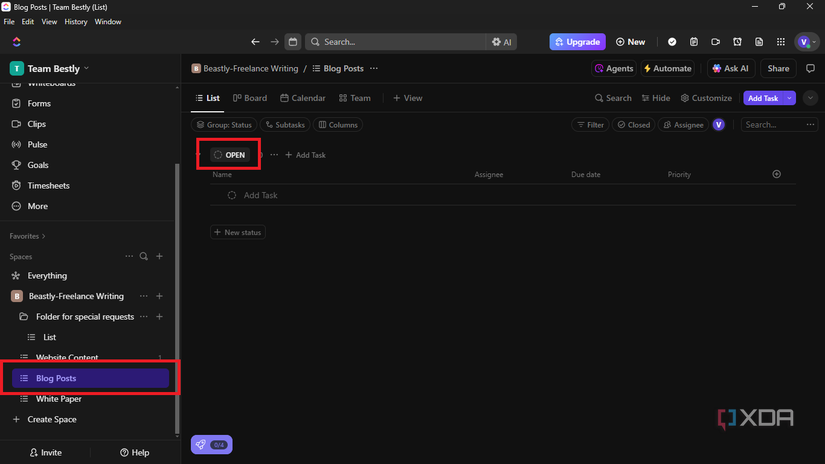Open Agents panel
The width and height of the screenshot is (825, 464).
(613, 68)
